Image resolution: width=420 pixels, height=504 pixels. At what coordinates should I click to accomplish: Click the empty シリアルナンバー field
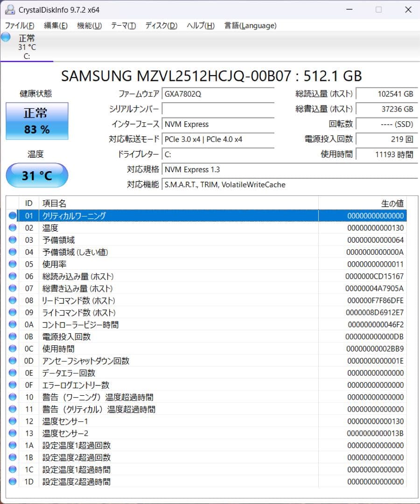coord(218,109)
